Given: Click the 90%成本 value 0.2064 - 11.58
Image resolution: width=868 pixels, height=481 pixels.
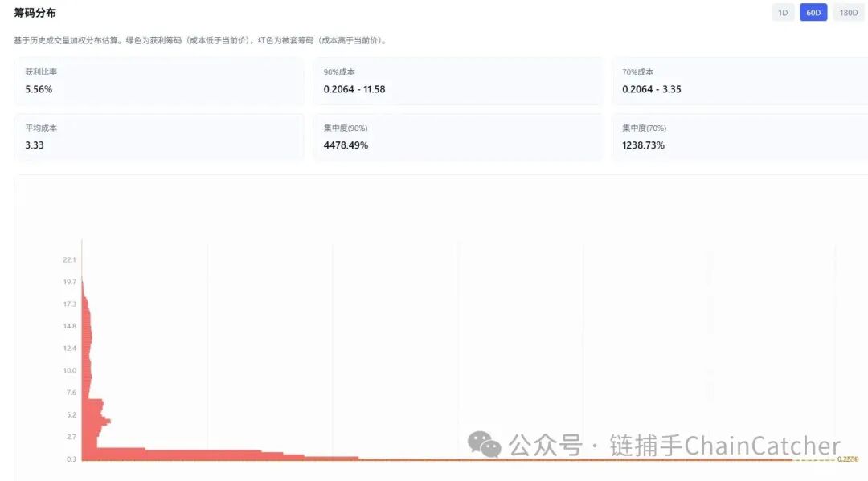Looking at the screenshot, I should 354,89.
